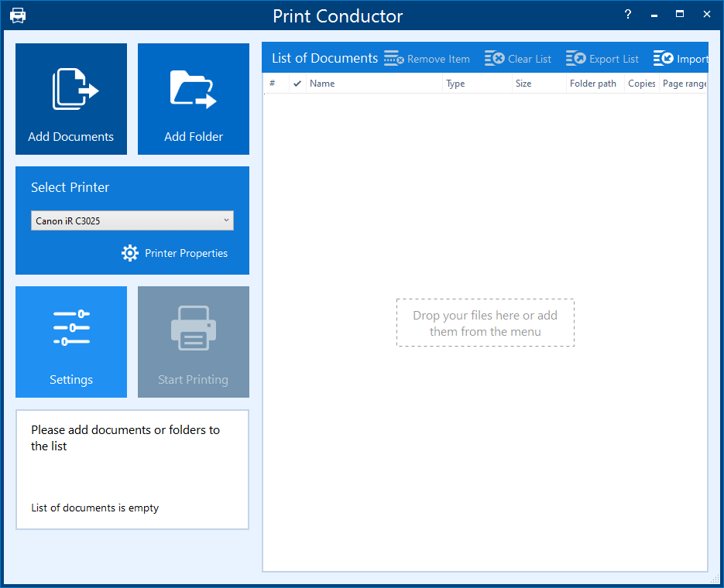Click the Remove Item toolbar icon
Viewport: 724px width, 588px height.
pyautogui.click(x=393, y=58)
